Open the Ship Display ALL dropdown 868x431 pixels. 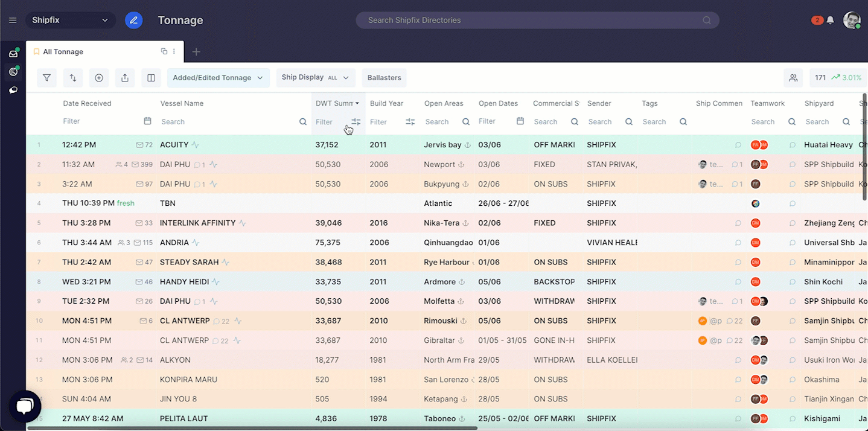tap(315, 78)
